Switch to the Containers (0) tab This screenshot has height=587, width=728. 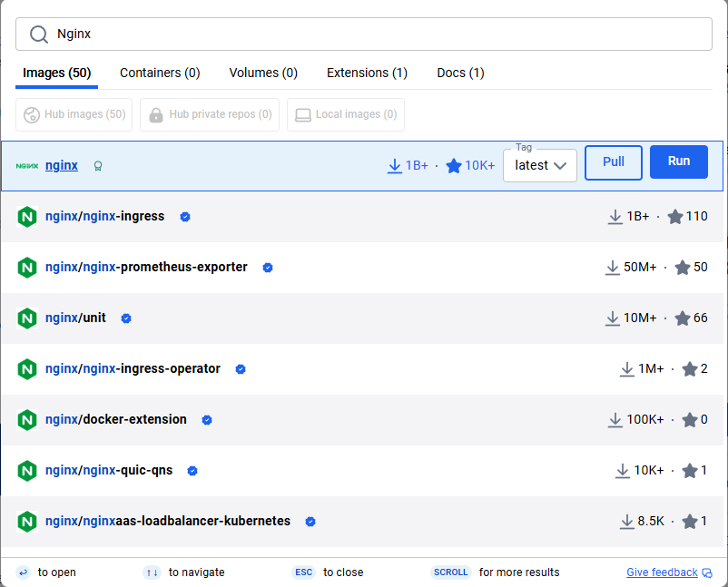pos(160,73)
